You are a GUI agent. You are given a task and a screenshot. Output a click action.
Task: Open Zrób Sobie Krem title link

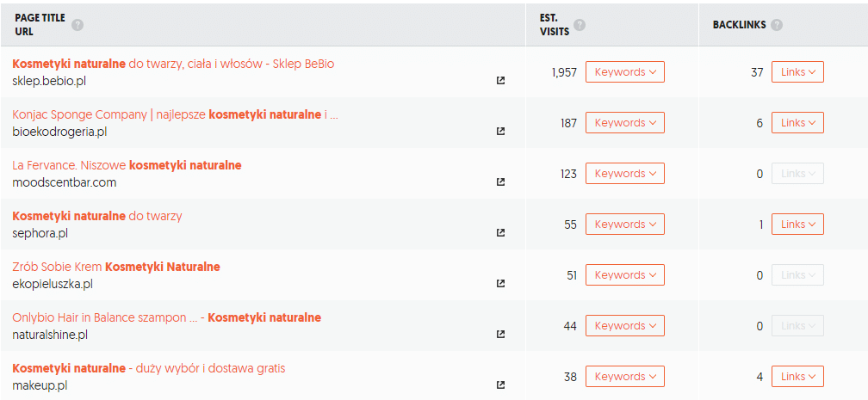[116, 267]
